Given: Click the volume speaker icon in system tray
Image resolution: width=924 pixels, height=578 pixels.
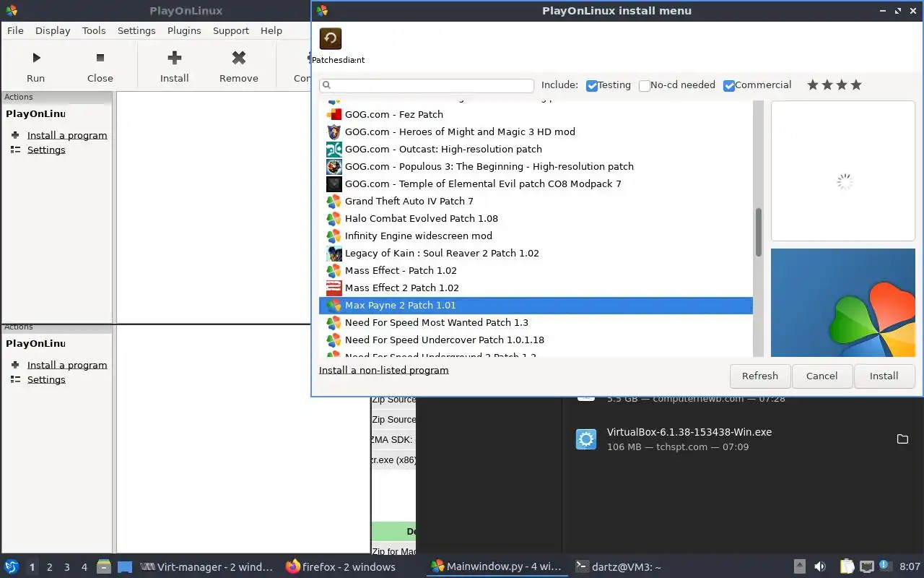Looking at the screenshot, I should click(x=820, y=567).
